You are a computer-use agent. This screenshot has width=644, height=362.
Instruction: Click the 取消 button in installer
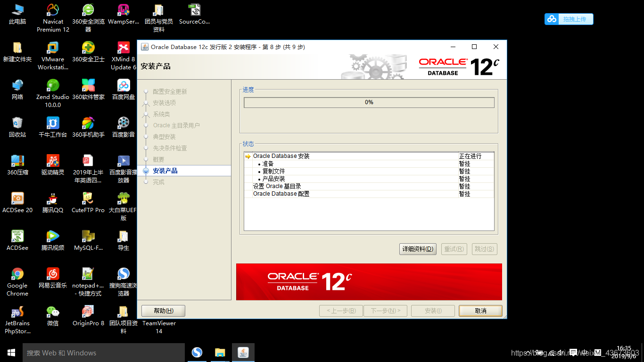pos(480,311)
